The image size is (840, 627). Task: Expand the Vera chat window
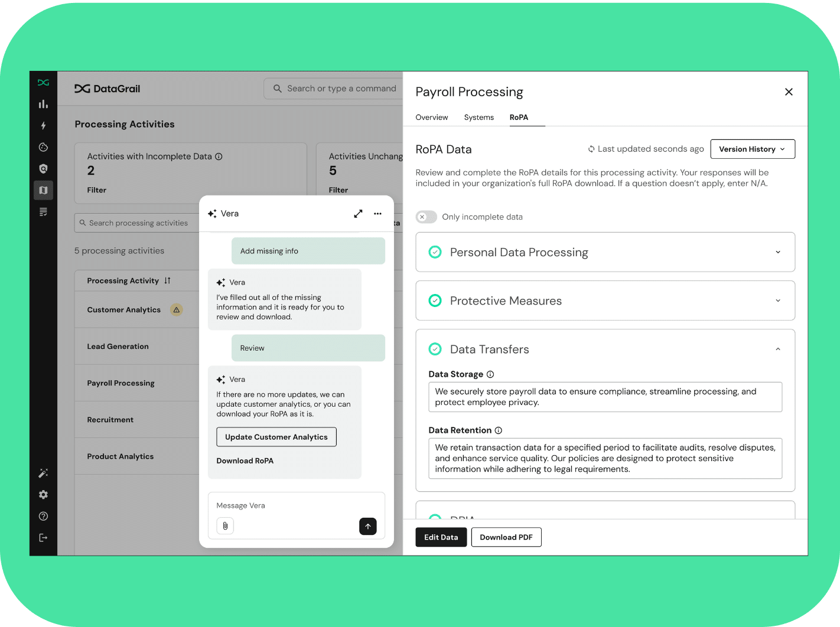click(358, 214)
